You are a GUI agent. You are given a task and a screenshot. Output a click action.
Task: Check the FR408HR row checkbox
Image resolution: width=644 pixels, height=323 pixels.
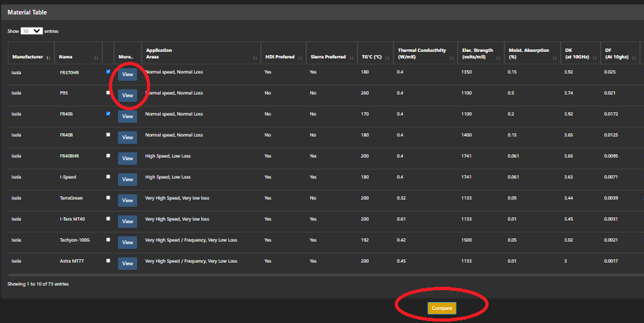point(108,156)
